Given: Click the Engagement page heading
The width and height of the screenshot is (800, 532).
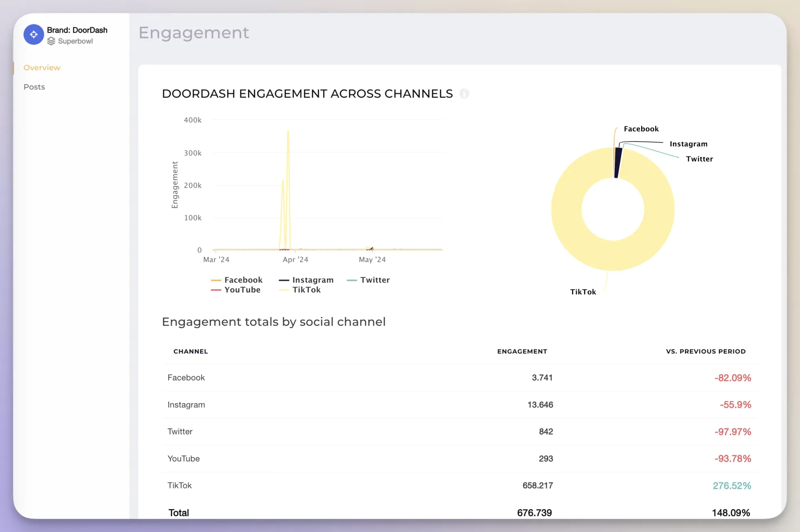Looking at the screenshot, I should pos(194,33).
